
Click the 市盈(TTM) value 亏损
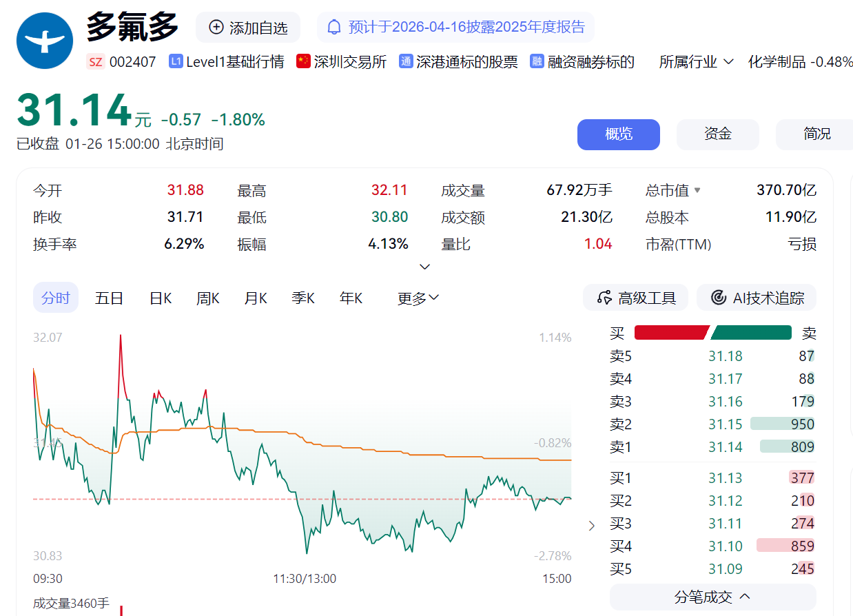[802, 244]
